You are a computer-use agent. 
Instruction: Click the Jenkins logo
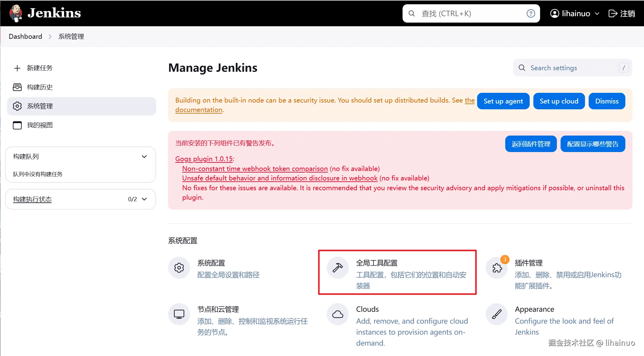pyautogui.click(x=16, y=13)
